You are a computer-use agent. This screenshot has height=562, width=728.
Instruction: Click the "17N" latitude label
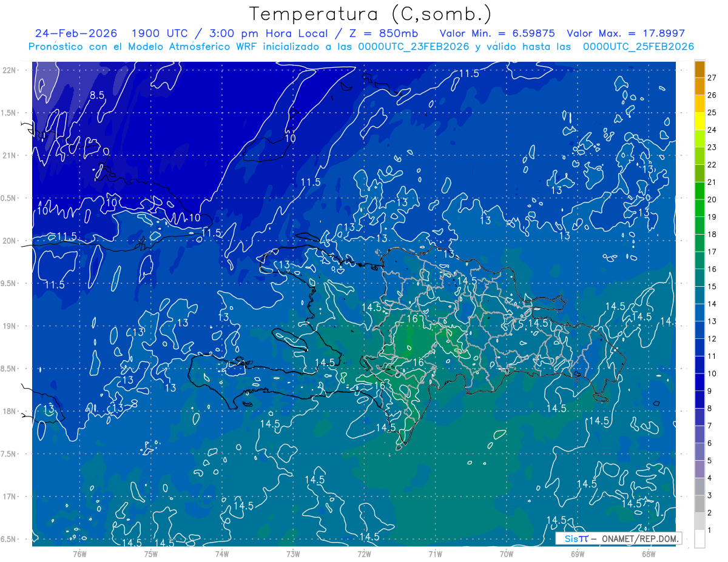(x=10, y=497)
